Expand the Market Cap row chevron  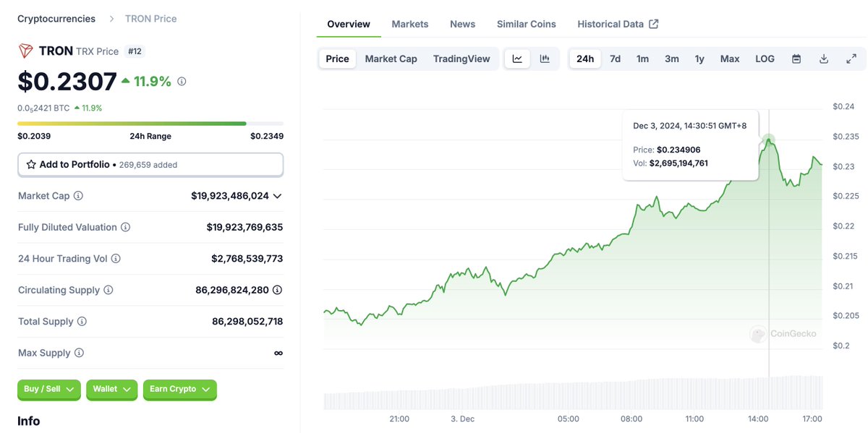click(277, 195)
